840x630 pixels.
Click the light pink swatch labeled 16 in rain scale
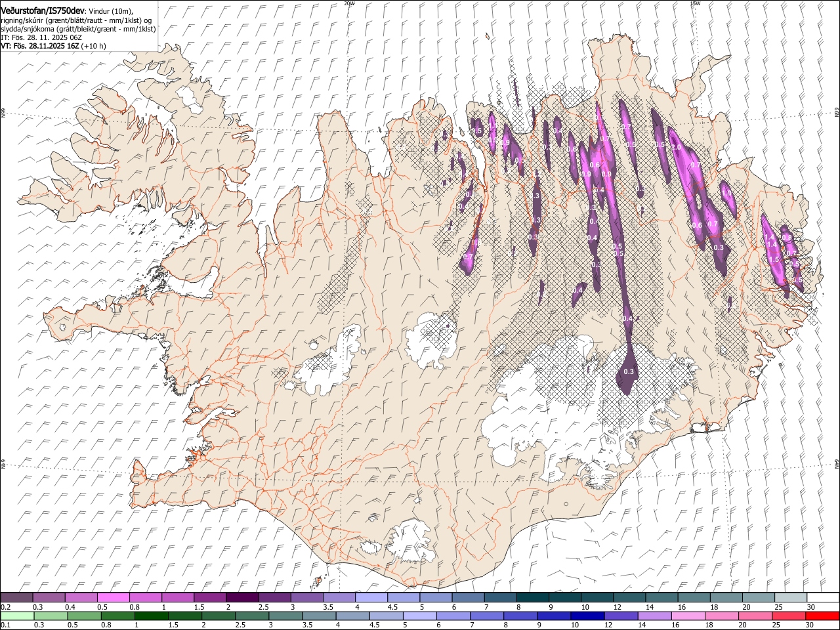click(687, 616)
